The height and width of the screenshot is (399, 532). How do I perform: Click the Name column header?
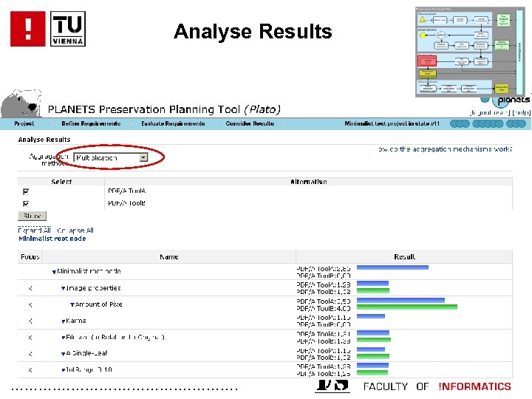[x=169, y=257]
